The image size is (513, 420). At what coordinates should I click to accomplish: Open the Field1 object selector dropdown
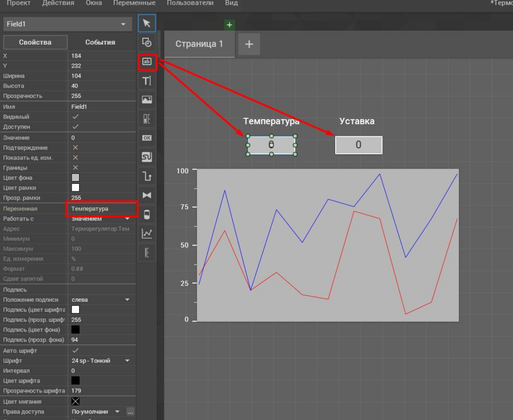click(x=67, y=24)
